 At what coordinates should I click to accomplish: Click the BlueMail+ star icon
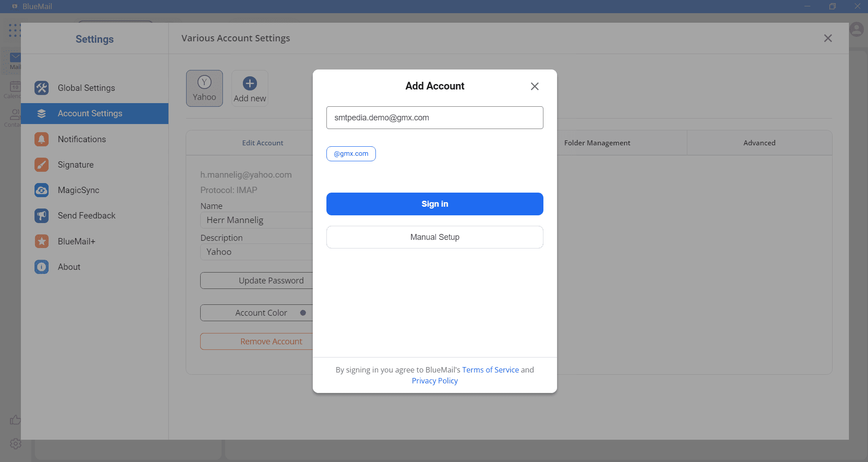click(42, 241)
